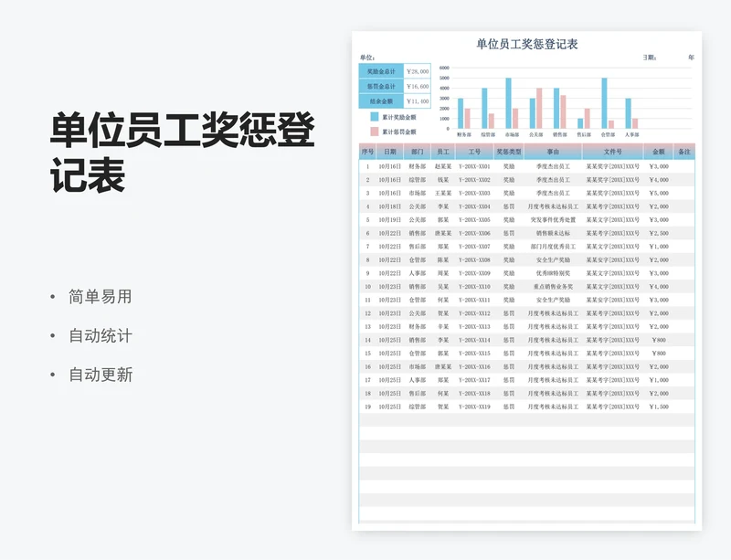Screen dimensions: 731x560
Task: Click employee cell 赵某某 in row 1
Action: click(x=443, y=166)
